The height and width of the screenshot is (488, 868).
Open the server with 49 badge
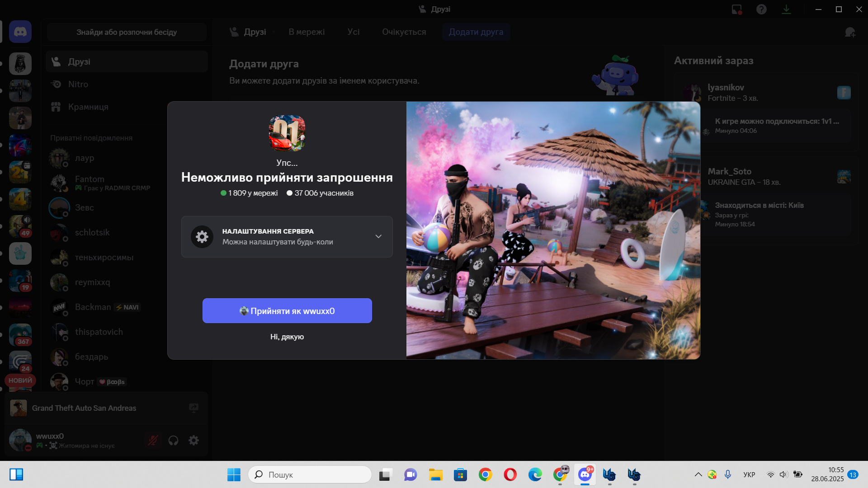pyautogui.click(x=20, y=226)
